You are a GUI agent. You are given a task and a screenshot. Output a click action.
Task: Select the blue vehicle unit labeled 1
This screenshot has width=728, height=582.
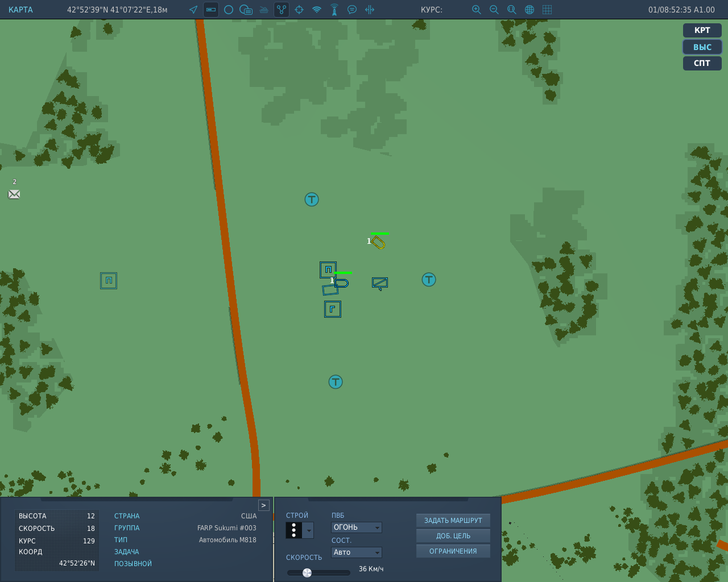tap(341, 283)
